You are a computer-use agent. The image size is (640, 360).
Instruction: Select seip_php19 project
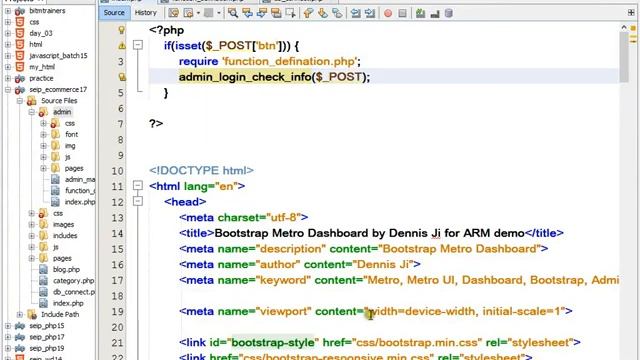pyautogui.click(x=47, y=348)
